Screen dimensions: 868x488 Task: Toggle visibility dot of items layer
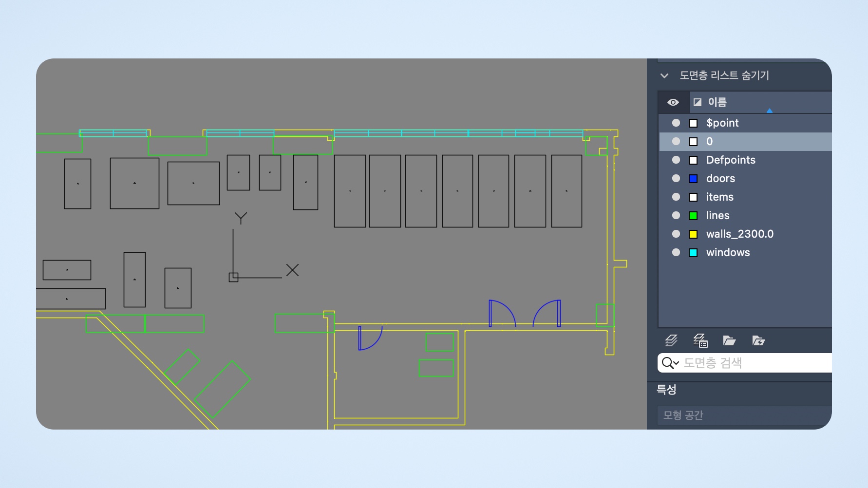pyautogui.click(x=676, y=197)
